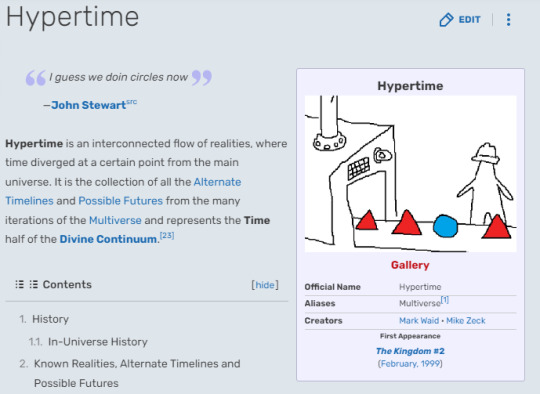Open the John Stewart link
This screenshot has width=540, height=394.
pos(89,105)
